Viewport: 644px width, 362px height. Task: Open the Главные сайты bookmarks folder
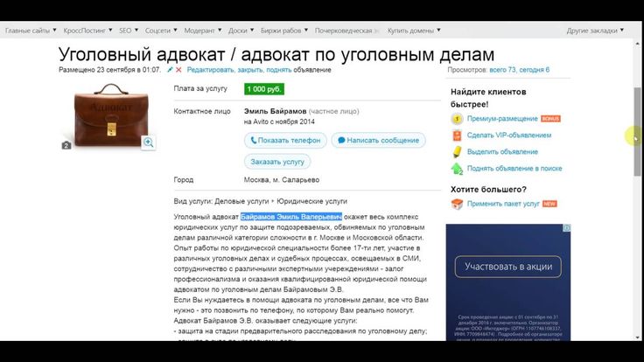31,31
